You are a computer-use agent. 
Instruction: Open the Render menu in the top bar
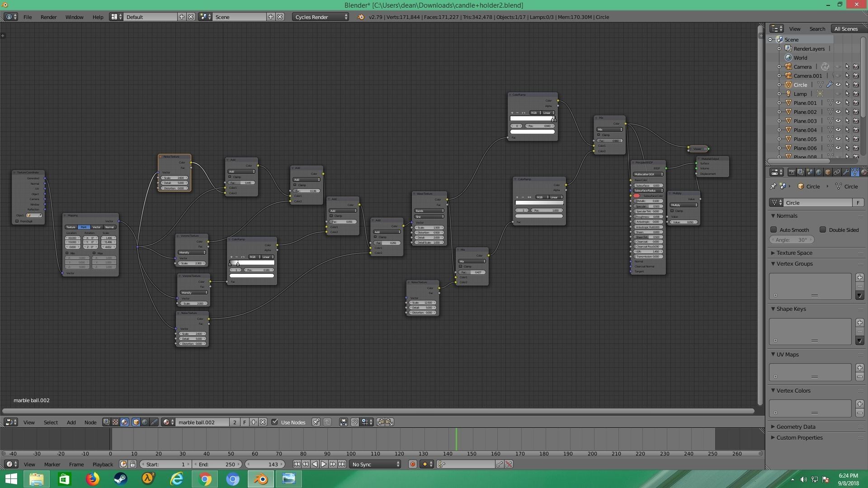(x=48, y=17)
